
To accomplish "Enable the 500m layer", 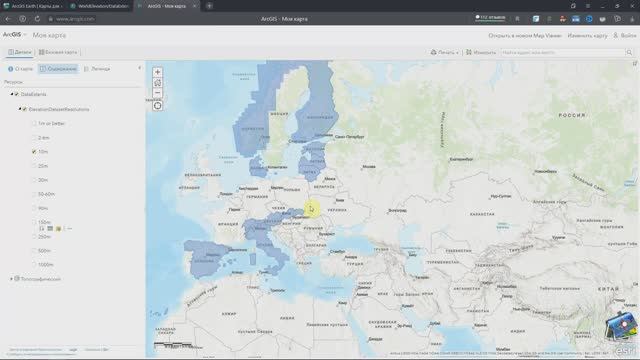I will (x=34, y=251).
